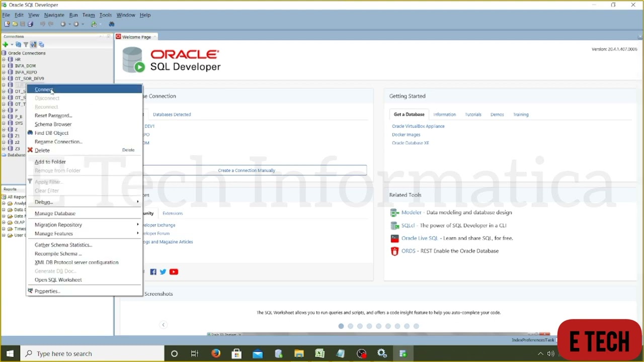Expand the INFA_REPO connection node

[4, 72]
